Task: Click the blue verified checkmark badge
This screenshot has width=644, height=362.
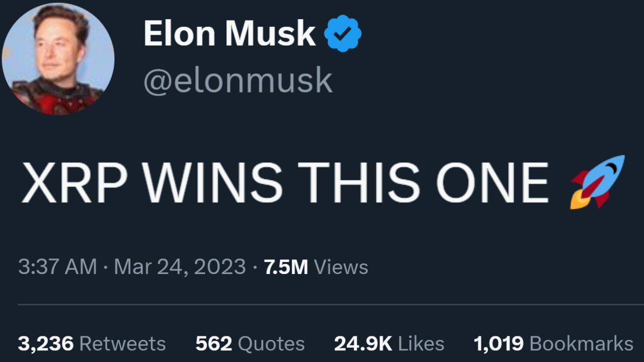Action: [x=342, y=33]
